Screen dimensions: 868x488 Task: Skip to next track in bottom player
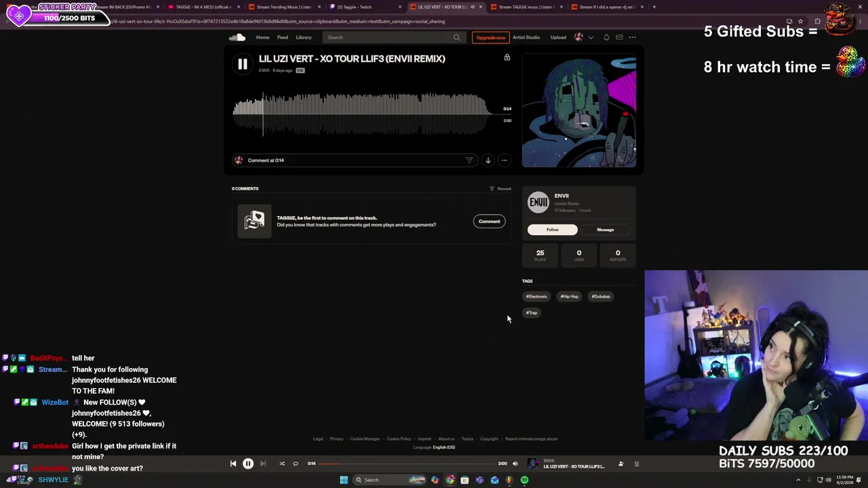pos(263,464)
